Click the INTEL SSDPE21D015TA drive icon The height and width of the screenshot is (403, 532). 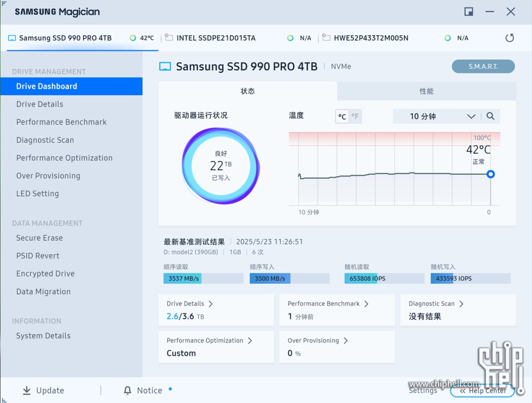click(x=169, y=37)
